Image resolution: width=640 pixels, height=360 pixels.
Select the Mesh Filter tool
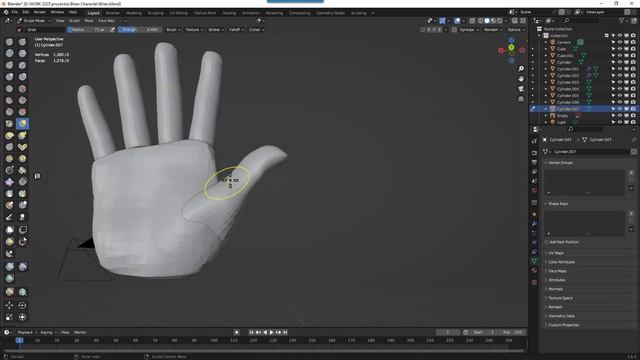click(9, 267)
